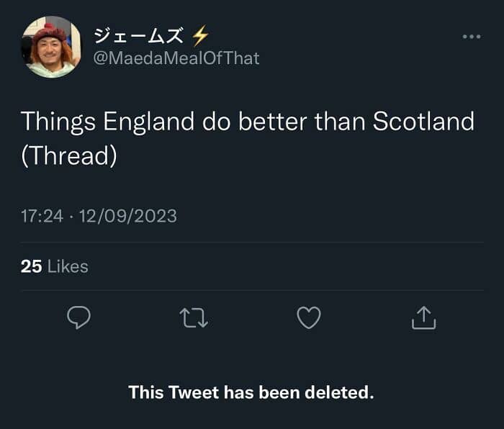Open the share upload icon

click(423, 317)
